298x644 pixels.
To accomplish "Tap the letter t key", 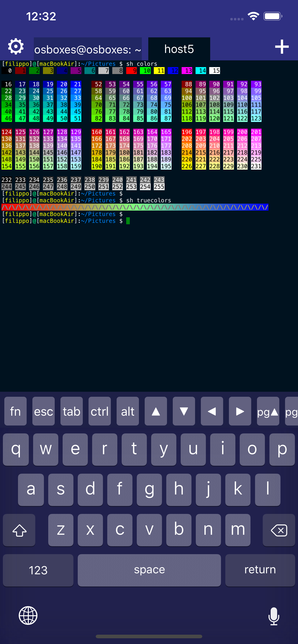I will coord(134,449).
